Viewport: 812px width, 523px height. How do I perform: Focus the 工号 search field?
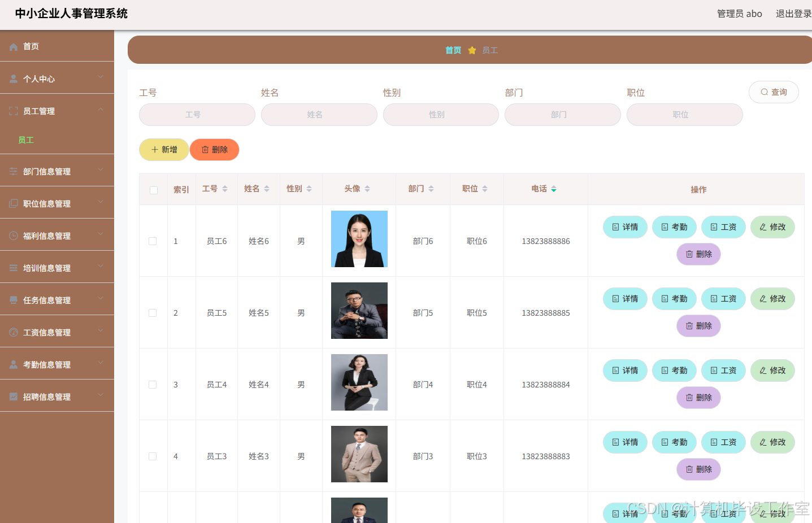pyautogui.click(x=197, y=115)
